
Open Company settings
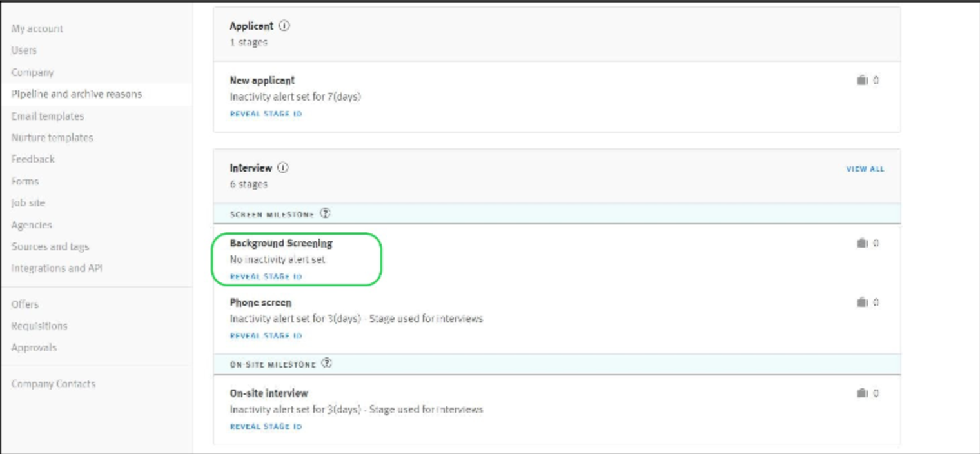[x=32, y=72]
